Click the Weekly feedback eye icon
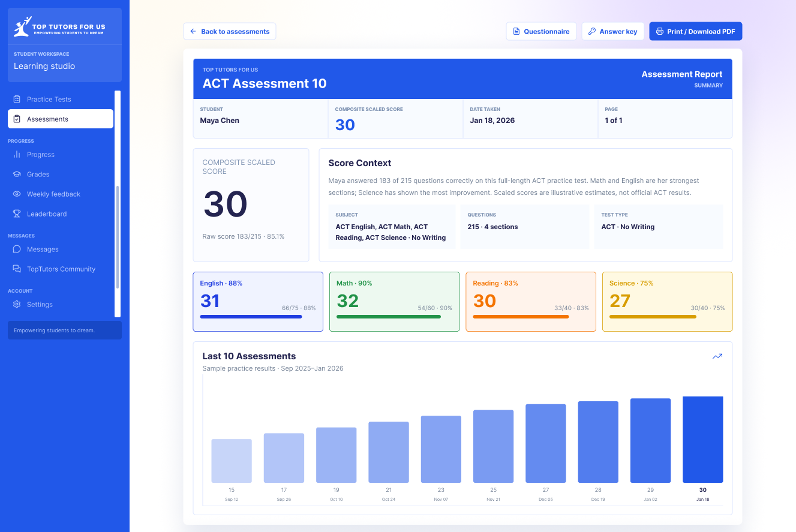 coord(17,194)
